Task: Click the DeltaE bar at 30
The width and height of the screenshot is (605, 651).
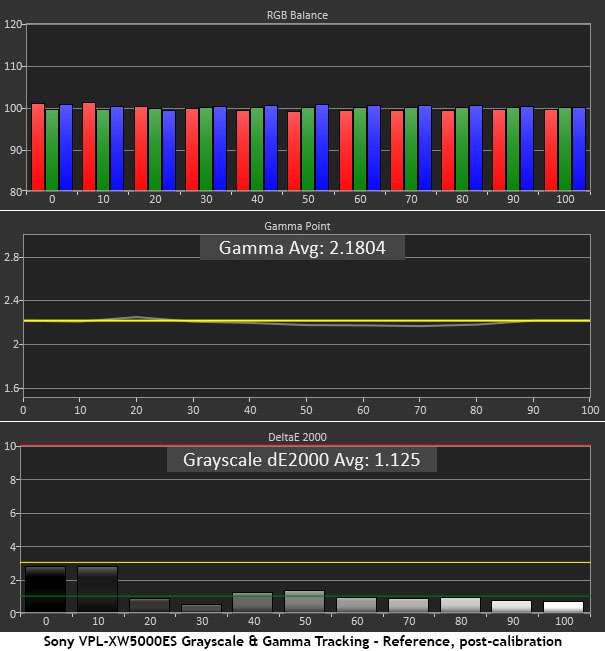Action: point(201,608)
